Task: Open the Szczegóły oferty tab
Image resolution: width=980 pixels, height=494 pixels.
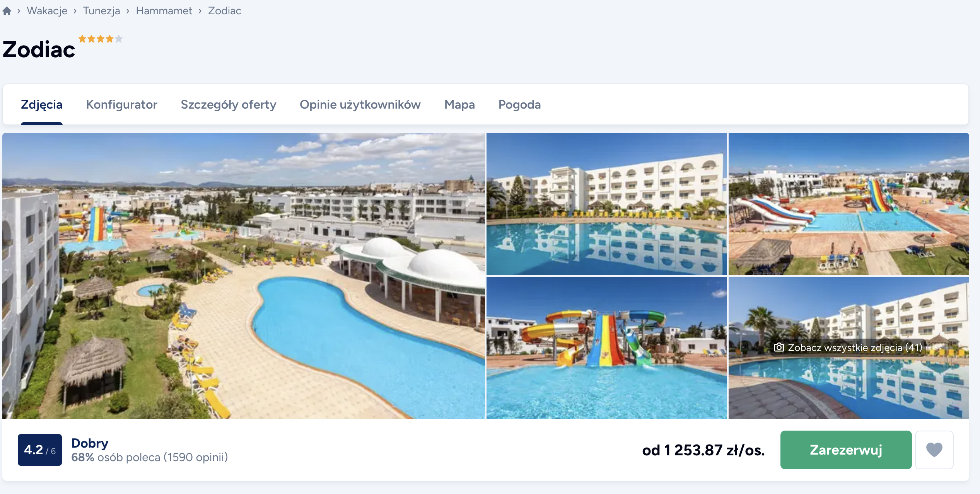Action: click(x=229, y=104)
